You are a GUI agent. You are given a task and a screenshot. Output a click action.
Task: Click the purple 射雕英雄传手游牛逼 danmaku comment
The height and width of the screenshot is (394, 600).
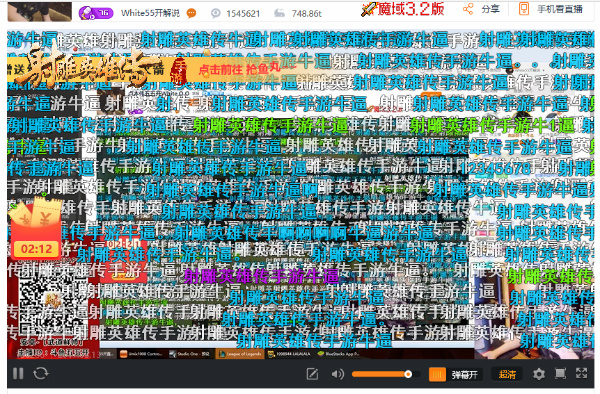click(x=261, y=276)
